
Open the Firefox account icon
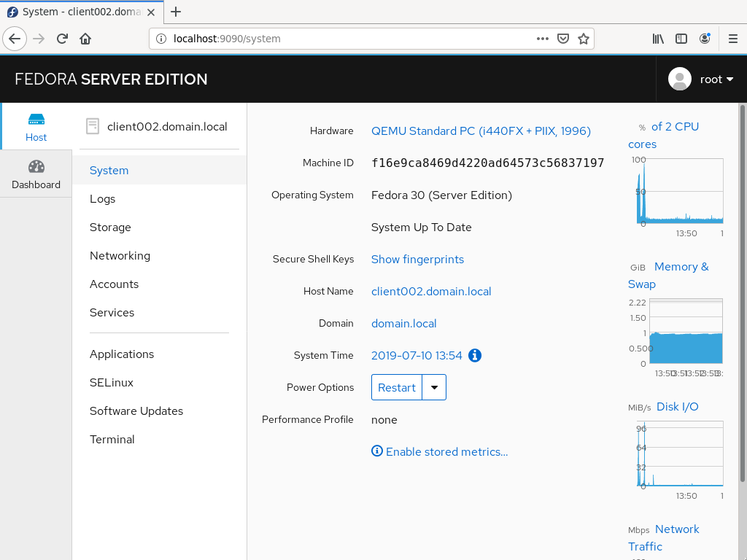pyautogui.click(x=705, y=39)
